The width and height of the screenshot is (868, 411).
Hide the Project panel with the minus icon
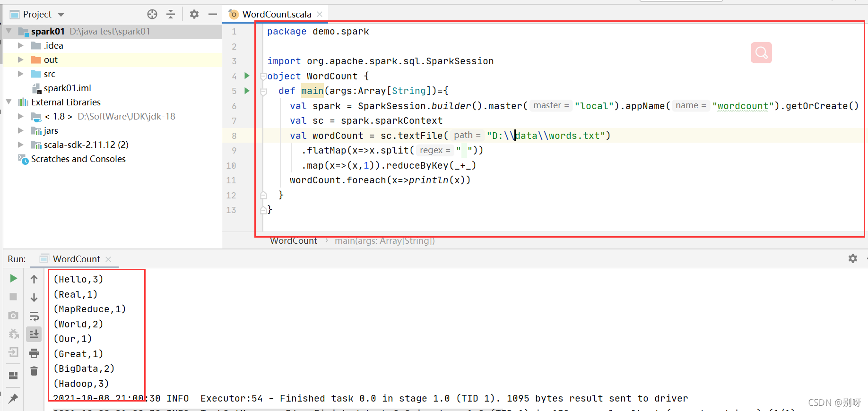[x=213, y=14]
